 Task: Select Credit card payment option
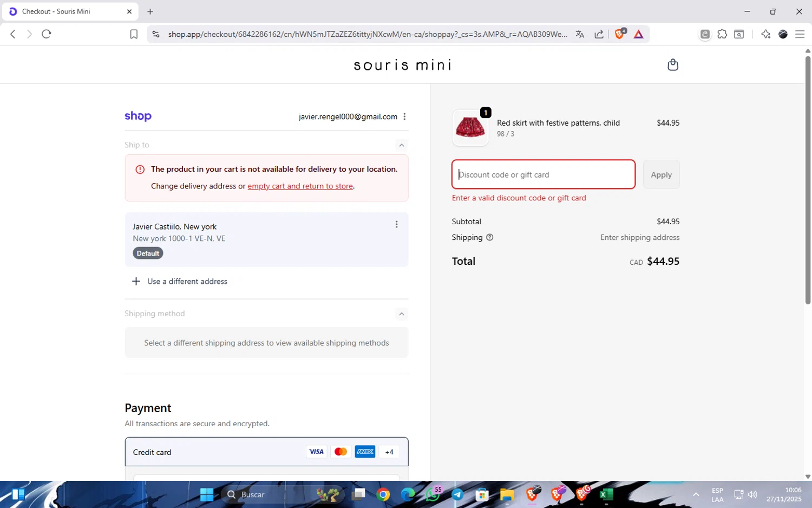266,452
